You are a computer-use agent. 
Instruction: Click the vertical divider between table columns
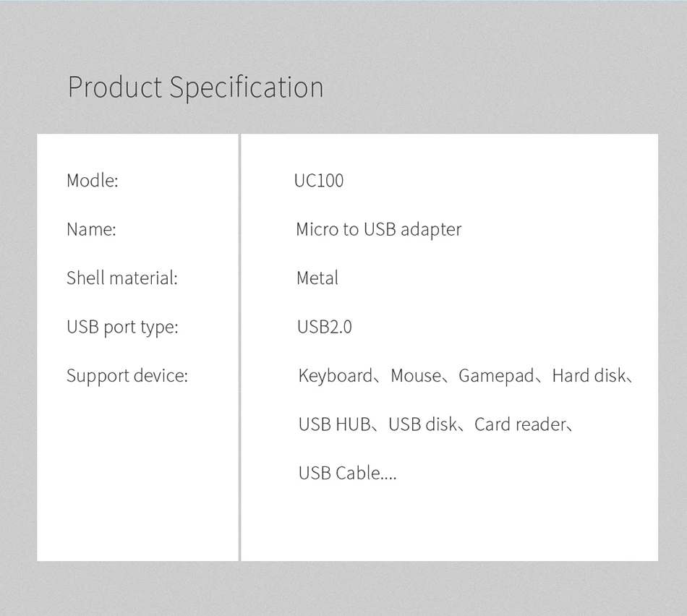click(239, 348)
